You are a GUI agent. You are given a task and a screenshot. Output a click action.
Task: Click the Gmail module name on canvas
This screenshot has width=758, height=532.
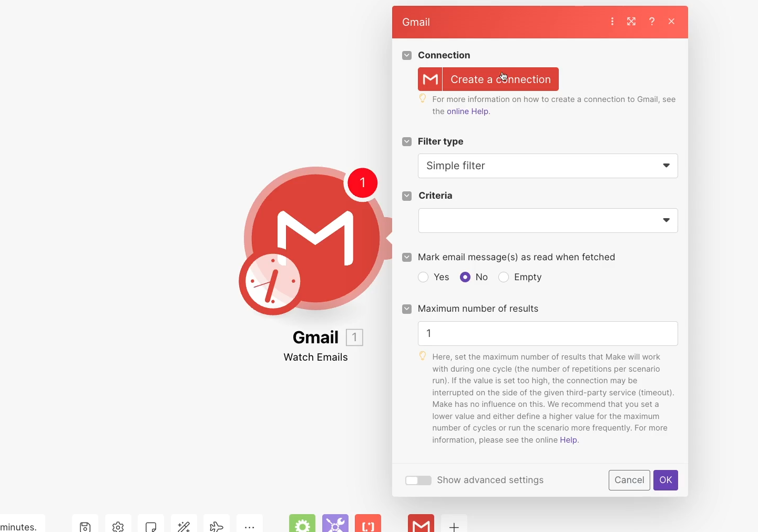point(315,337)
